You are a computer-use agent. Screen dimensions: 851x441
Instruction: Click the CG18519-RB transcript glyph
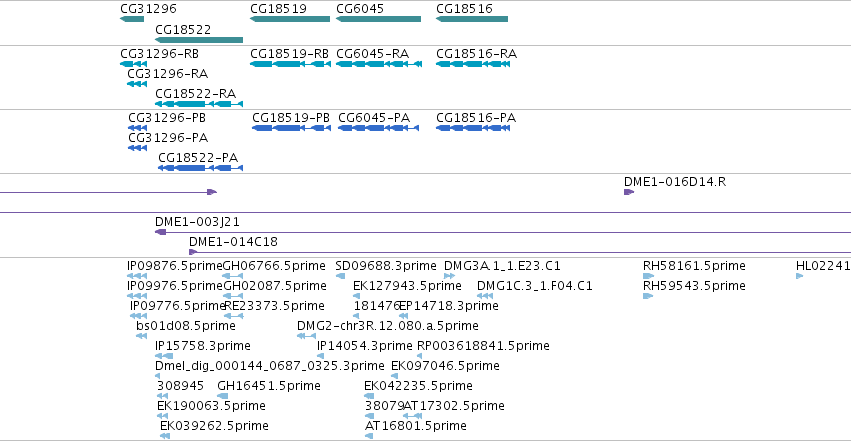290,64
